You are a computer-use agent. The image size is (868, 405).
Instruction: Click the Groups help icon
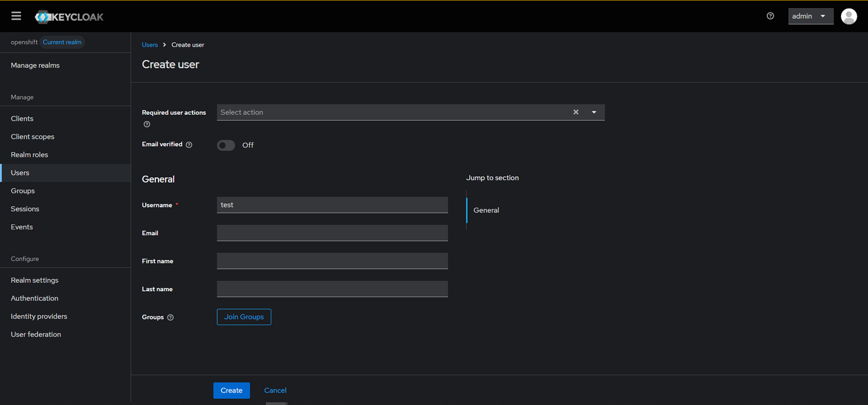(170, 317)
